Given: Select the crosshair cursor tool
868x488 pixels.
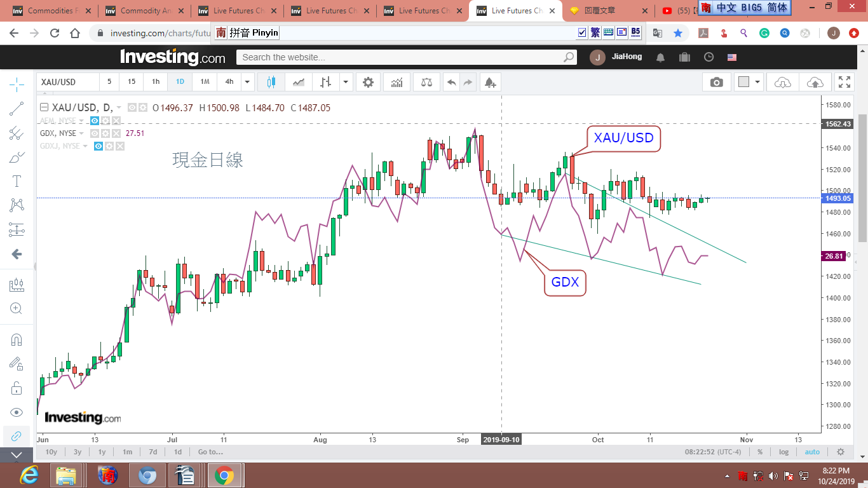Looking at the screenshot, I should (x=17, y=84).
